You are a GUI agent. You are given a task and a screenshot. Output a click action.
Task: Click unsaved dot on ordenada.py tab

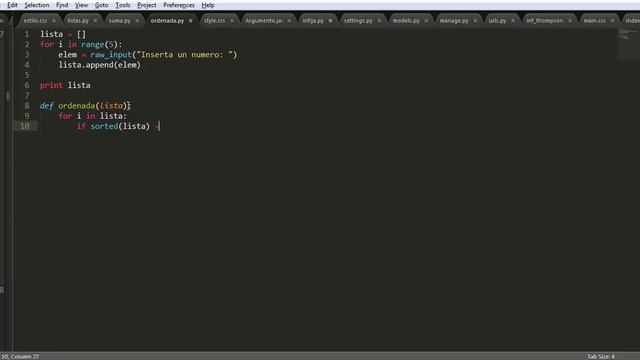click(x=191, y=20)
